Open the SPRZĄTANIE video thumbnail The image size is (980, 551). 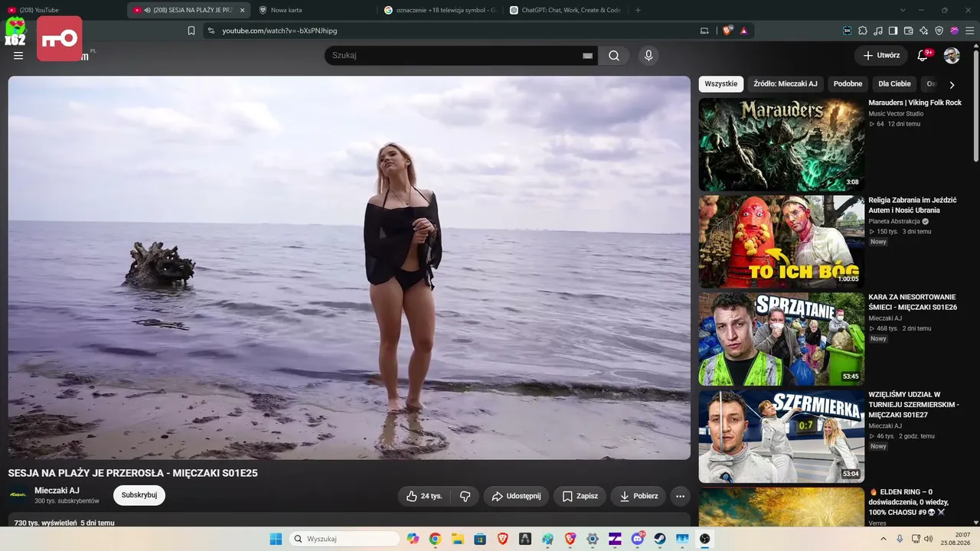click(782, 339)
